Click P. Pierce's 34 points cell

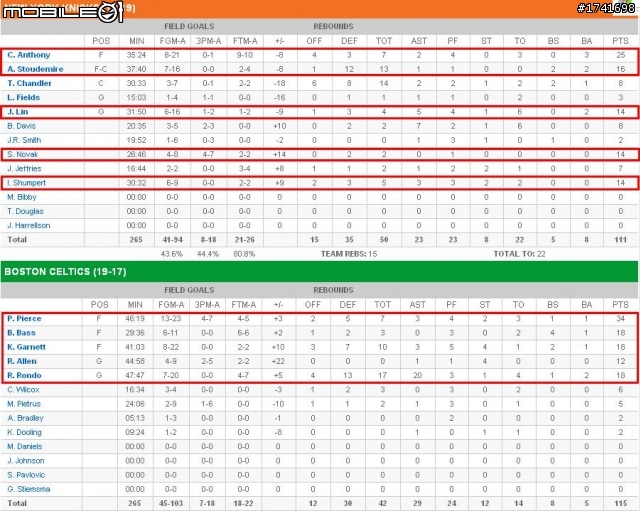pos(620,319)
